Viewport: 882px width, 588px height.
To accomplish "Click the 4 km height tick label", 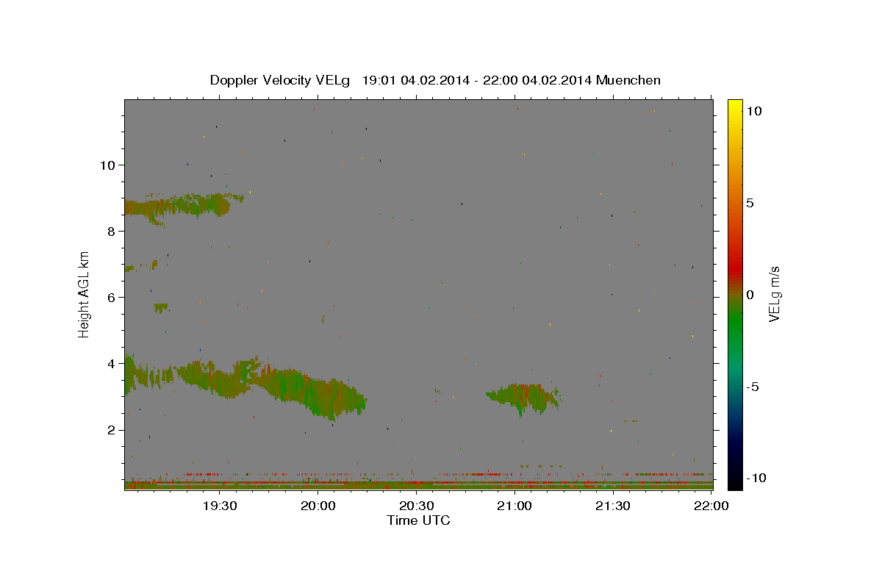I will (x=112, y=363).
